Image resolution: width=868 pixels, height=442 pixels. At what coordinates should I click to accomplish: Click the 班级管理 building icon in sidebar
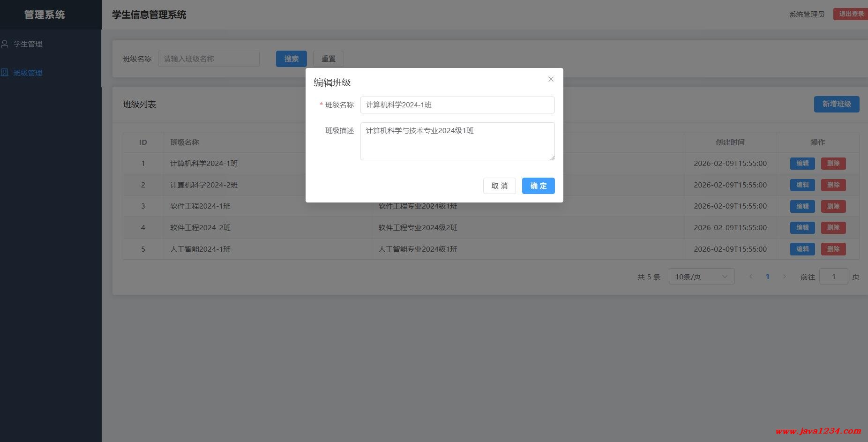click(5, 73)
